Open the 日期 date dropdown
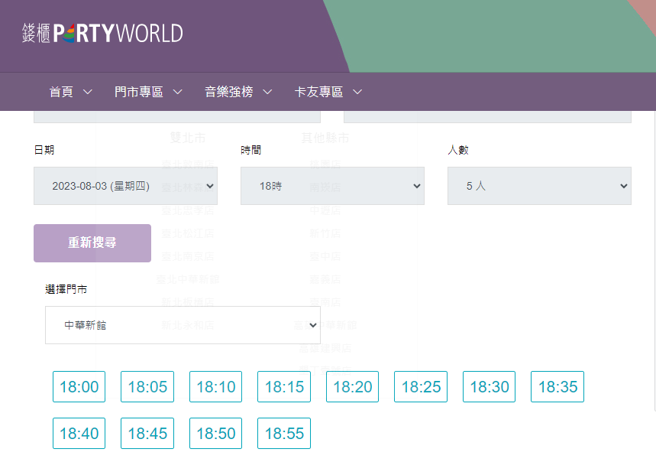 pos(125,186)
